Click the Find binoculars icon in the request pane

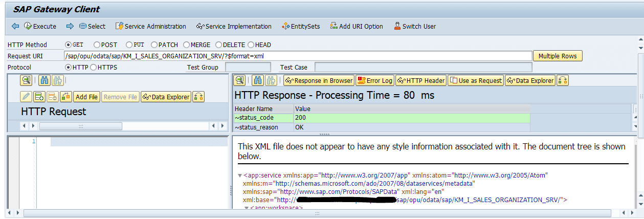[x=44, y=80]
